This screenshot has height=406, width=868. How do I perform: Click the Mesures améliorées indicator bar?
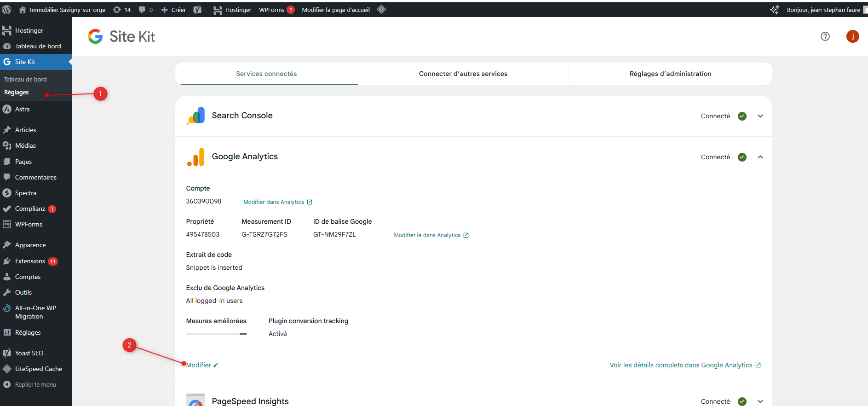[216, 334]
